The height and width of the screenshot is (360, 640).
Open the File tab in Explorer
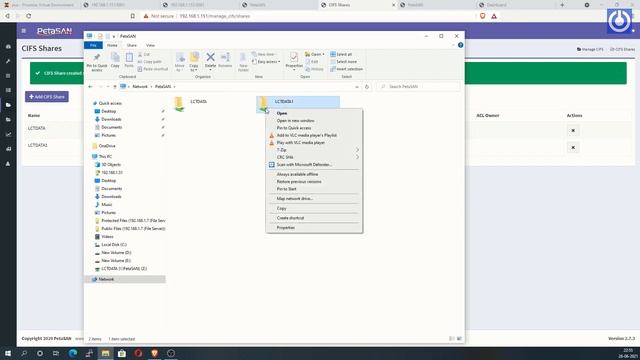coord(93,45)
